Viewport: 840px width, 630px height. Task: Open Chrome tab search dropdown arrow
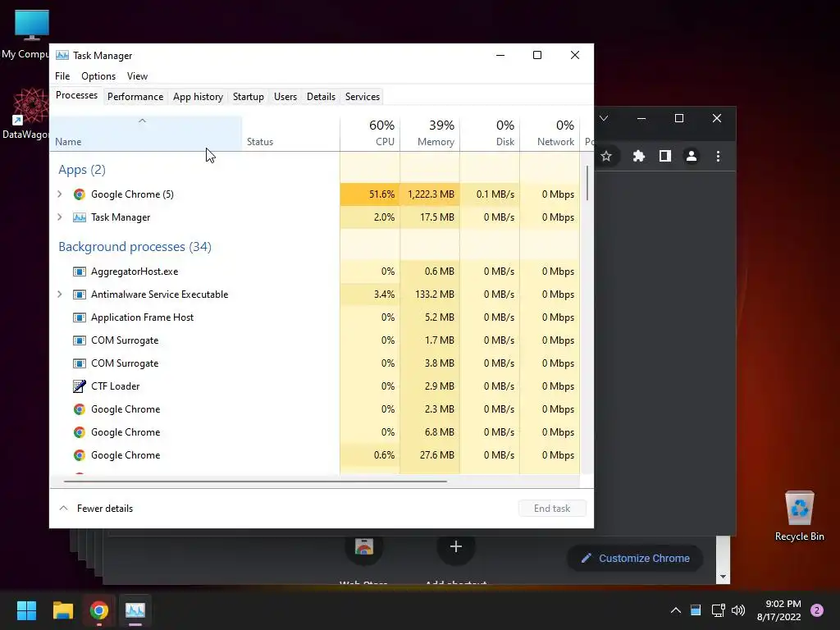pos(604,118)
